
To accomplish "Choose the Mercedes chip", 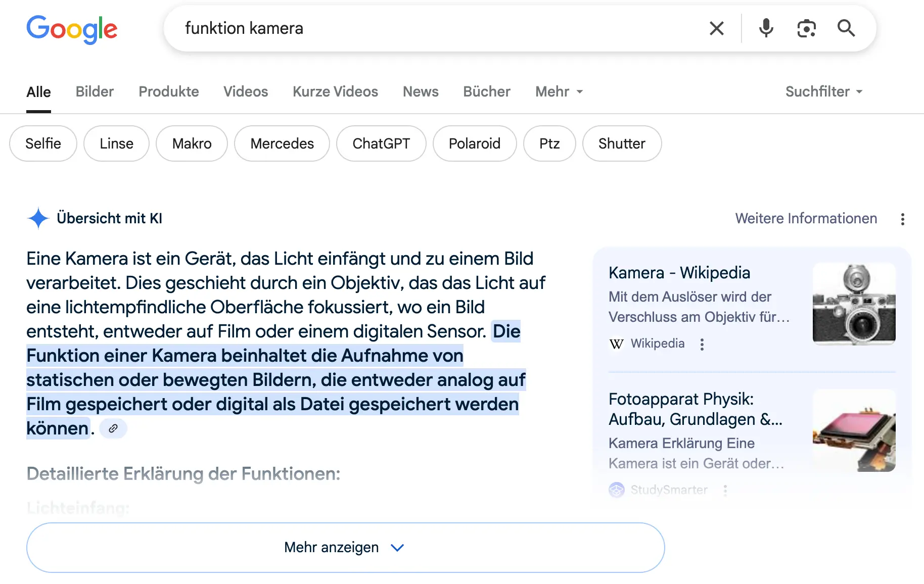I will pyautogui.click(x=282, y=143).
